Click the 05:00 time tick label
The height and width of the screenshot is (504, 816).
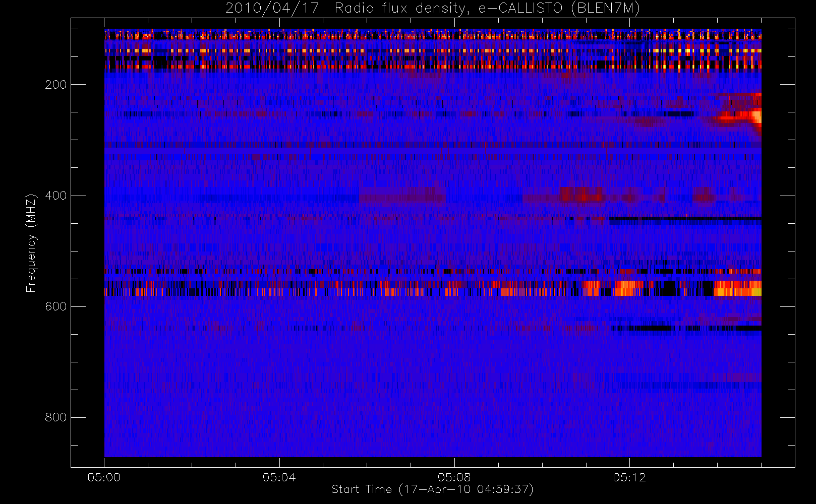click(104, 477)
